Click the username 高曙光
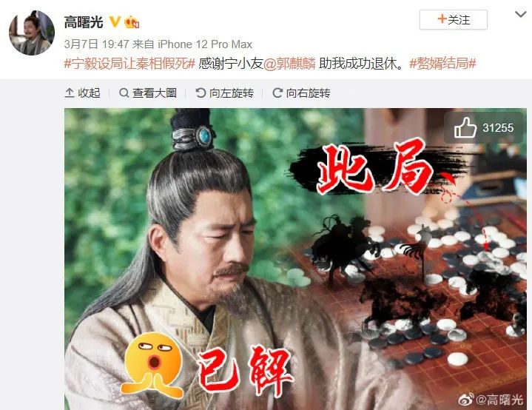 (x=84, y=22)
